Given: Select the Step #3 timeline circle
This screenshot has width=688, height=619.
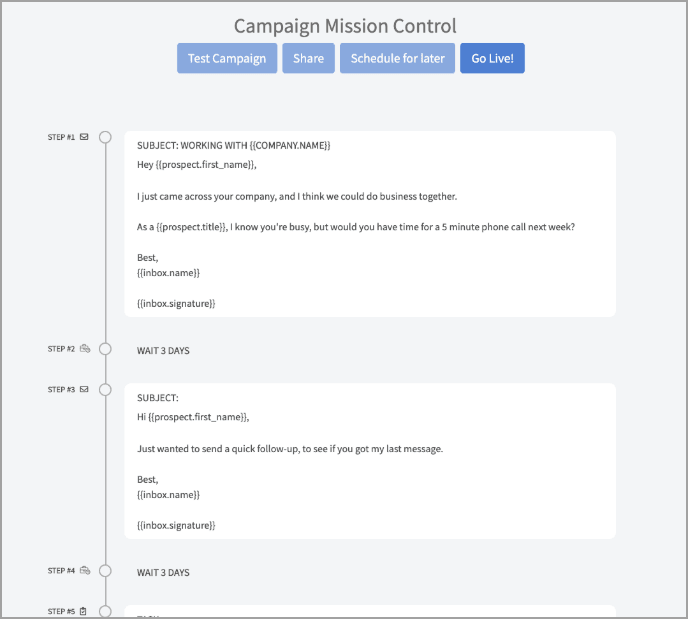Looking at the screenshot, I should pos(105,390).
